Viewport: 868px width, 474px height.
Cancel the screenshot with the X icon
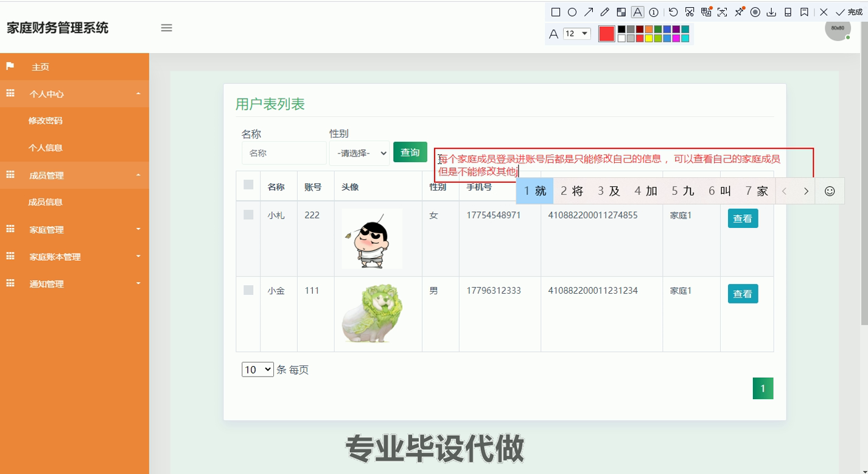pos(824,12)
